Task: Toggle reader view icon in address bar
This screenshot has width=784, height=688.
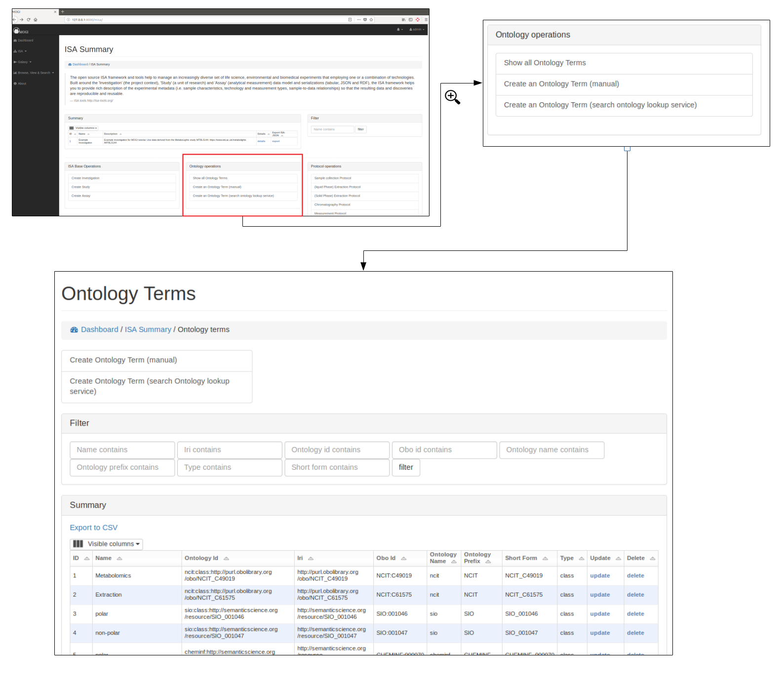Action: [x=350, y=20]
